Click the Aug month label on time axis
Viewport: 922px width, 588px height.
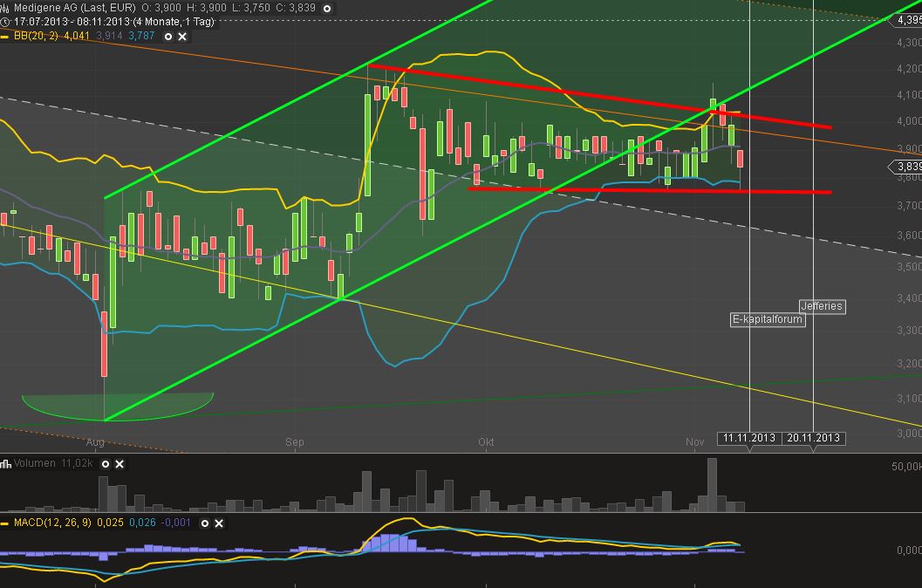click(95, 442)
